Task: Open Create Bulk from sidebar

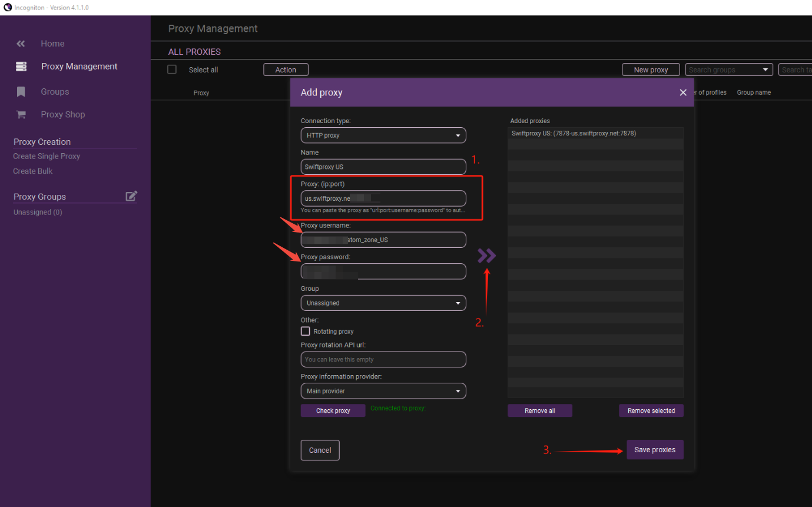Action: coord(33,171)
